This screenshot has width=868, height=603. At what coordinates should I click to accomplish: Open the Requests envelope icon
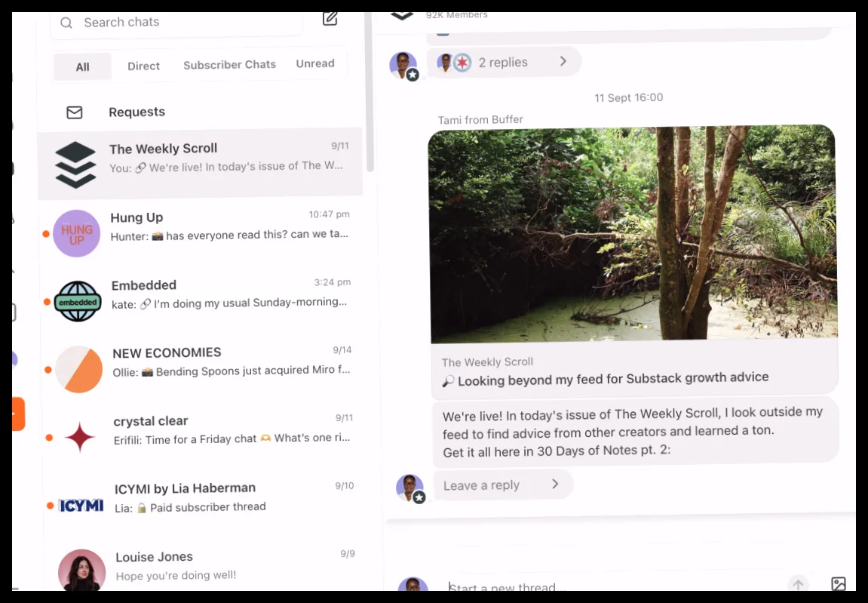(74, 112)
